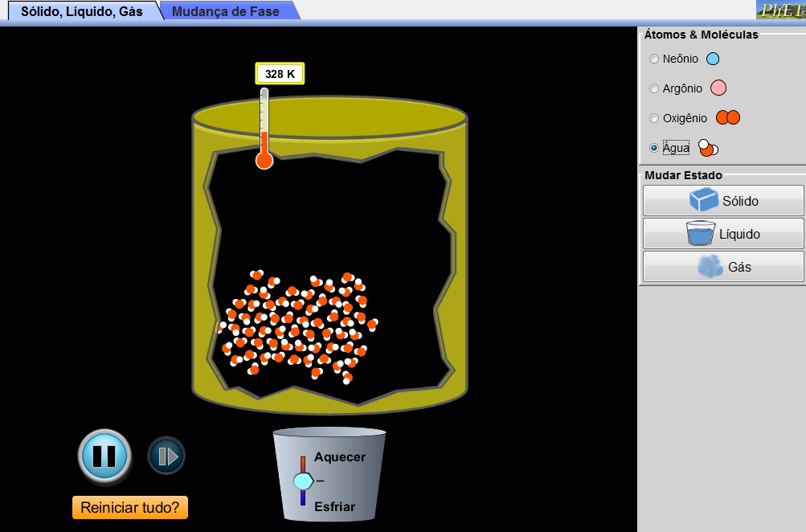Image resolution: width=806 pixels, height=532 pixels.
Task: Set the state to Gás
Action: 722,267
